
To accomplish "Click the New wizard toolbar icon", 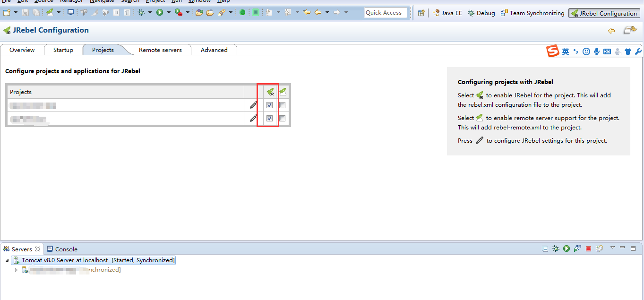I will (7, 12).
